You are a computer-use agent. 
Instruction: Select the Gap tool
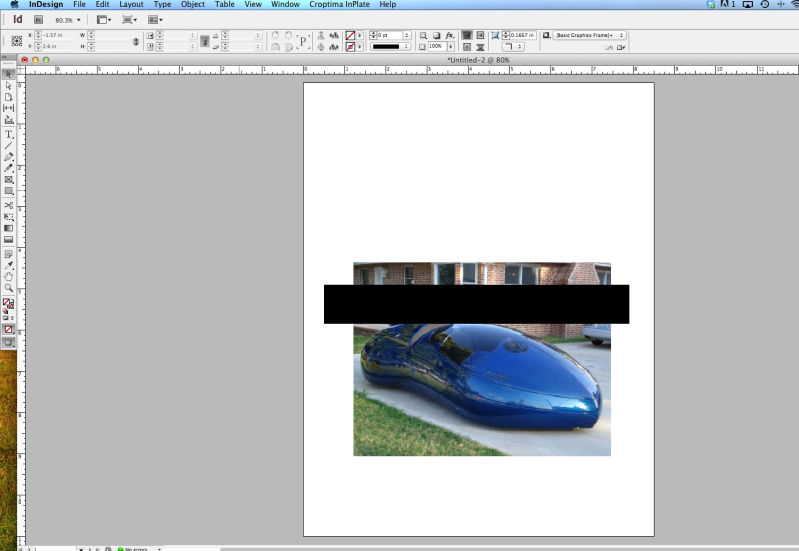click(8, 108)
